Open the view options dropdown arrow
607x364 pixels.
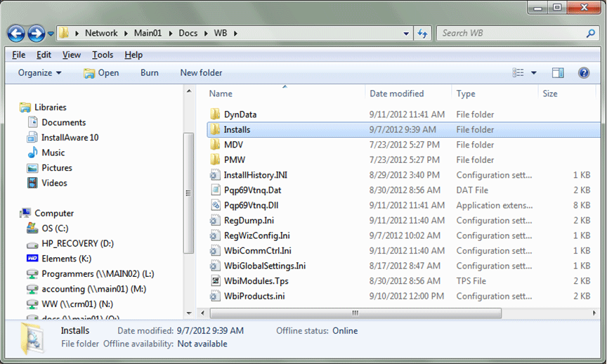tap(534, 73)
